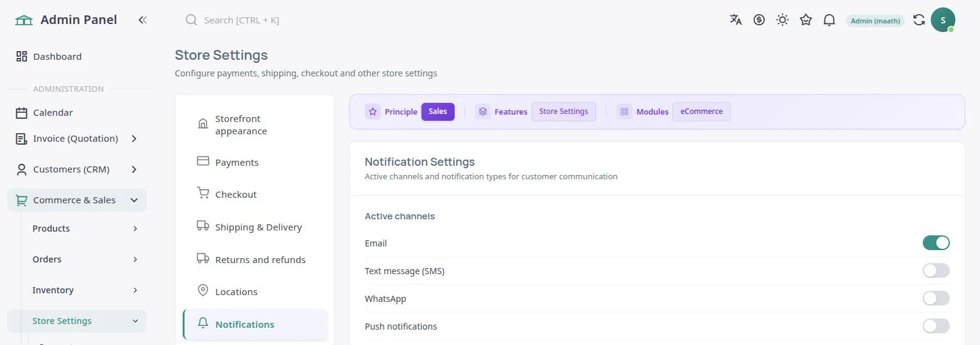This screenshot has height=345, width=980.
Task: Click the Modules grid icon
Action: point(624,112)
